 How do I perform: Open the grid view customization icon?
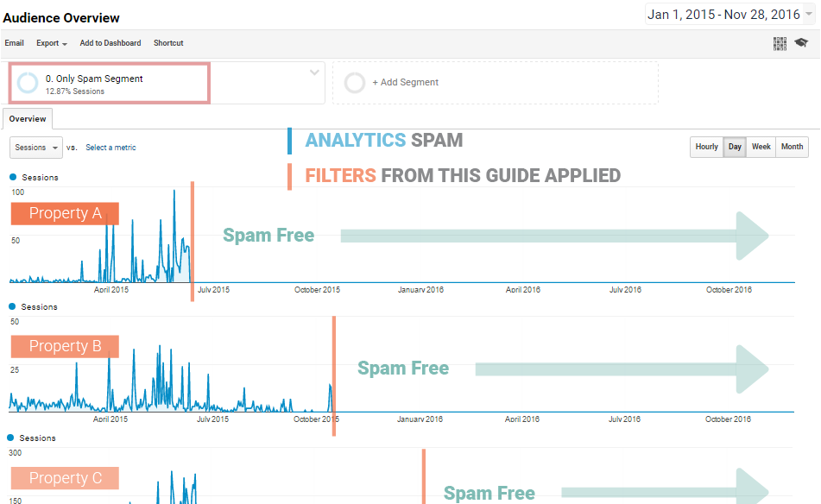click(x=780, y=43)
